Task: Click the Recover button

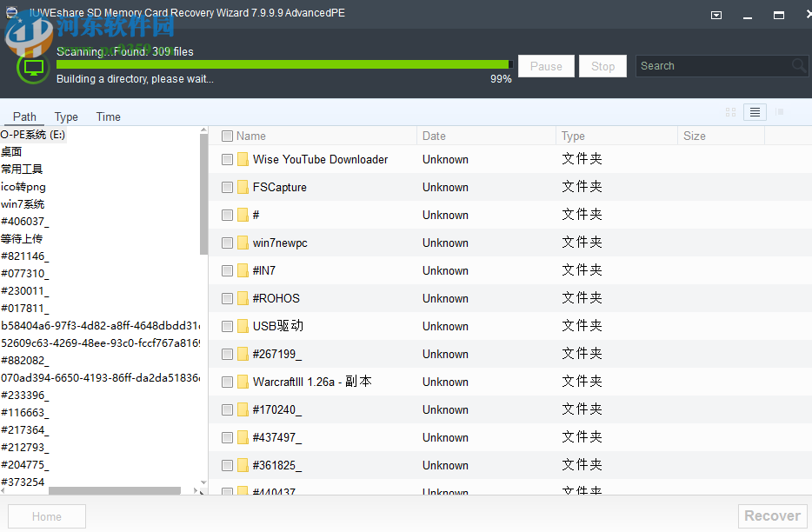Action: [x=772, y=515]
